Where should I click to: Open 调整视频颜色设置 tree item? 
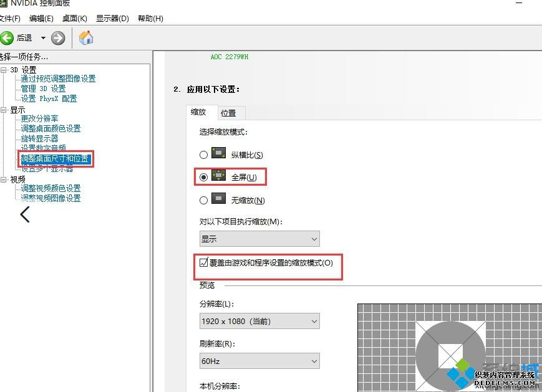[x=51, y=189]
